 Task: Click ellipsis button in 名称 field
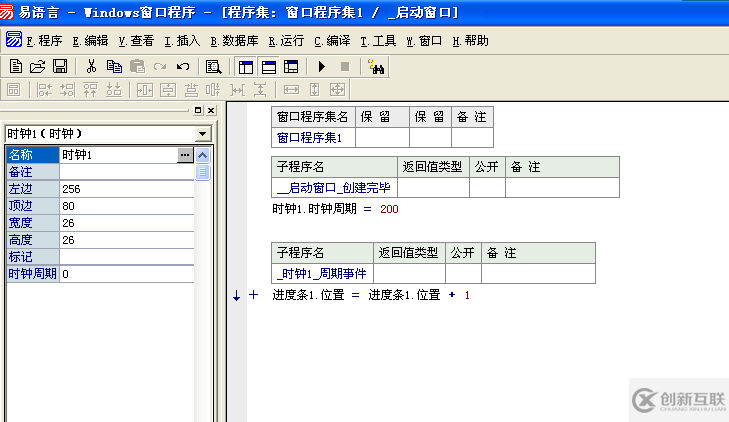pyautogui.click(x=185, y=155)
